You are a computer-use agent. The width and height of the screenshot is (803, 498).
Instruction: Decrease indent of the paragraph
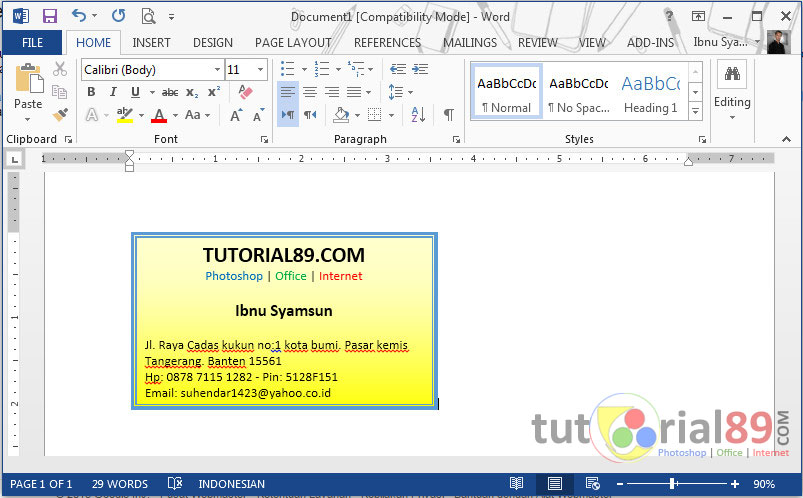tap(398, 69)
